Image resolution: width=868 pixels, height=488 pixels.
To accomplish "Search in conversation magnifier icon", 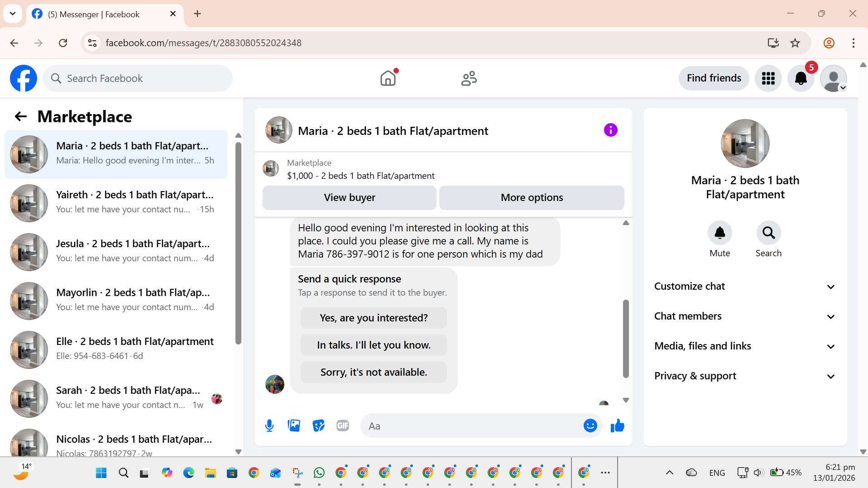I will pos(768,233).
